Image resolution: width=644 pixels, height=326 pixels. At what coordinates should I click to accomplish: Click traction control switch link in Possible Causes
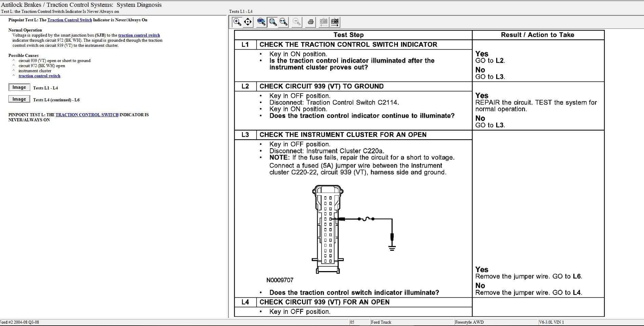pos(39,76)
